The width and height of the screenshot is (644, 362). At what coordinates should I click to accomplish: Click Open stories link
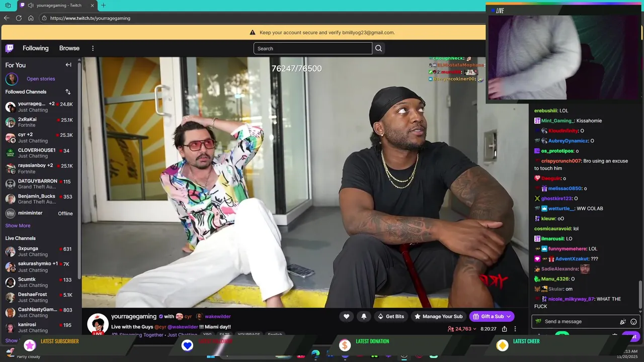coord(41,79)
